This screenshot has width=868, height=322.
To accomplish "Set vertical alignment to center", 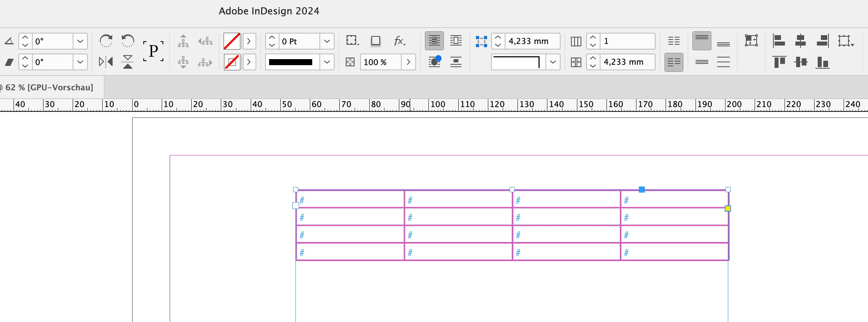I will [702, 62].
